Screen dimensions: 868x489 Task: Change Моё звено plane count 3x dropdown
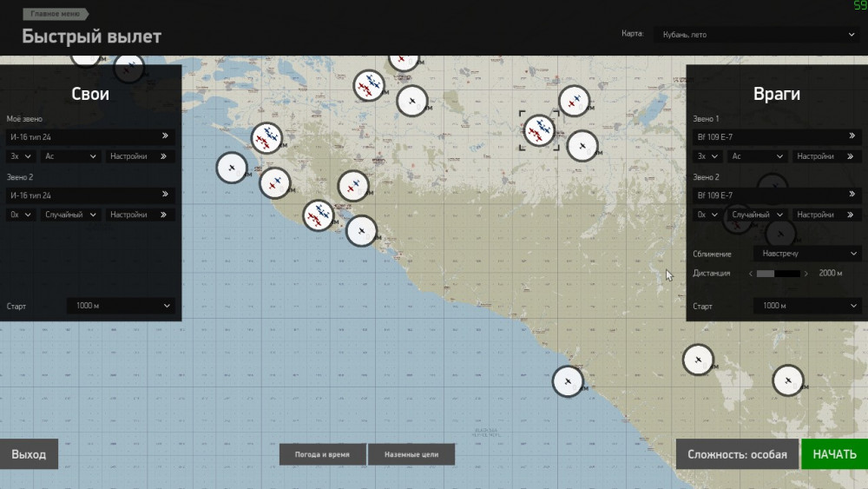[x=20, y=156]
